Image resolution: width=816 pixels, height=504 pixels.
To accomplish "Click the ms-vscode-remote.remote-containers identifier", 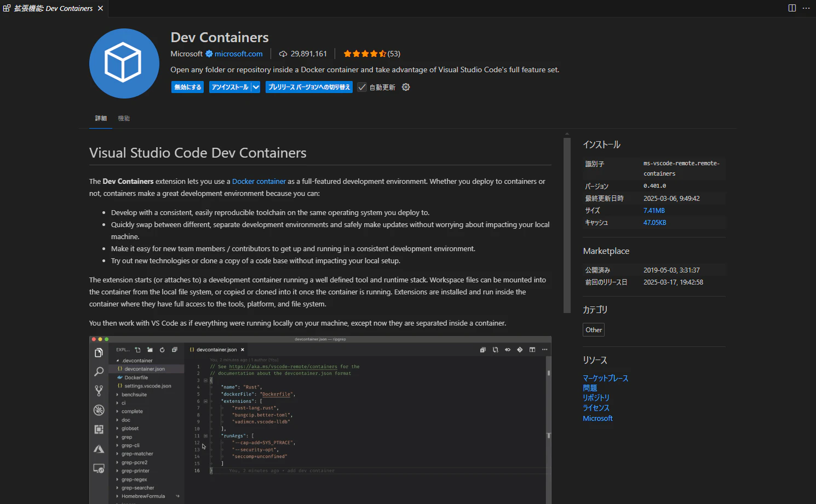I will point(682,169).
